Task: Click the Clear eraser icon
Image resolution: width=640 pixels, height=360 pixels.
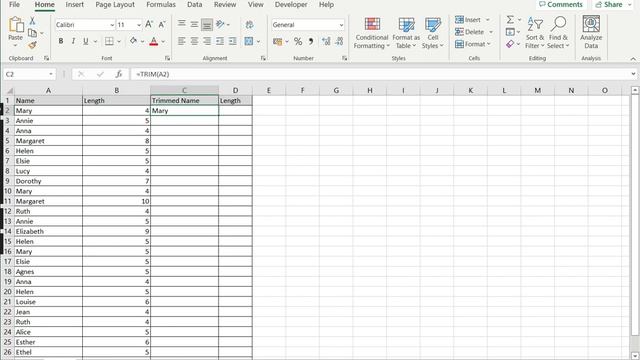Action: pos(510,44)
